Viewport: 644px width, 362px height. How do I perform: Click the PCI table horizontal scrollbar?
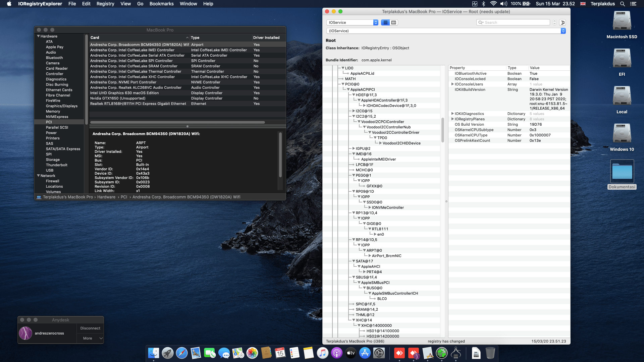click(177, 122)
